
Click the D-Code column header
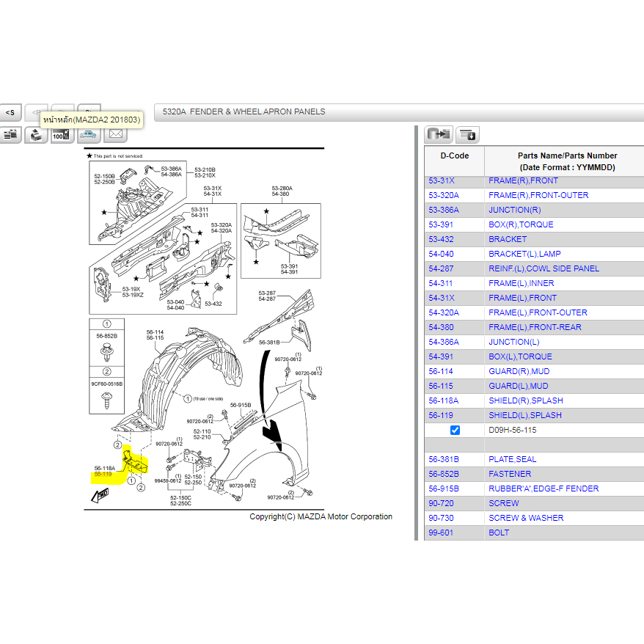[454, 155]
